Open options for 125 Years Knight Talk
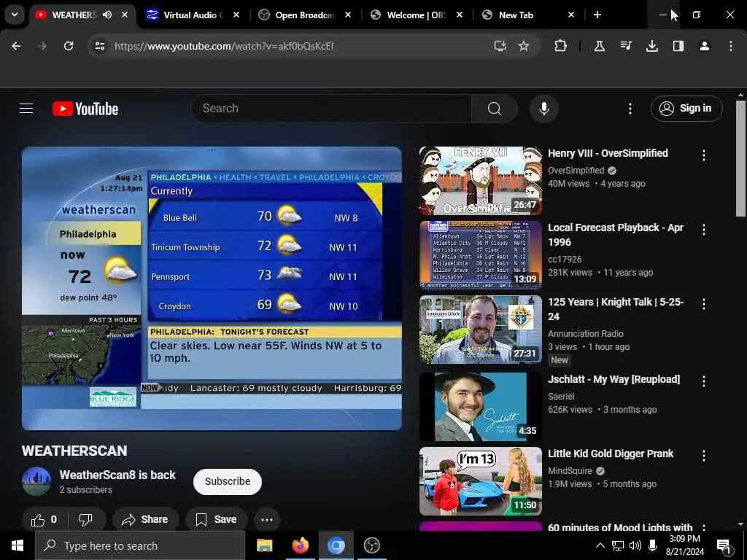747x560 pixels. pos(704,304)
